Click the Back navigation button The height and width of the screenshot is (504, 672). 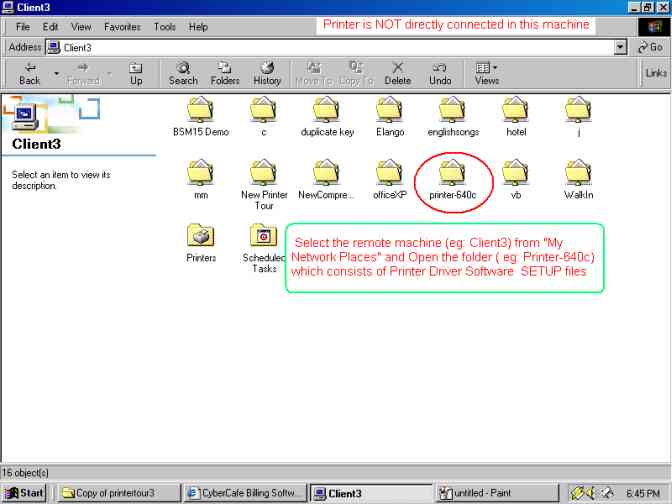coord(30,73)
